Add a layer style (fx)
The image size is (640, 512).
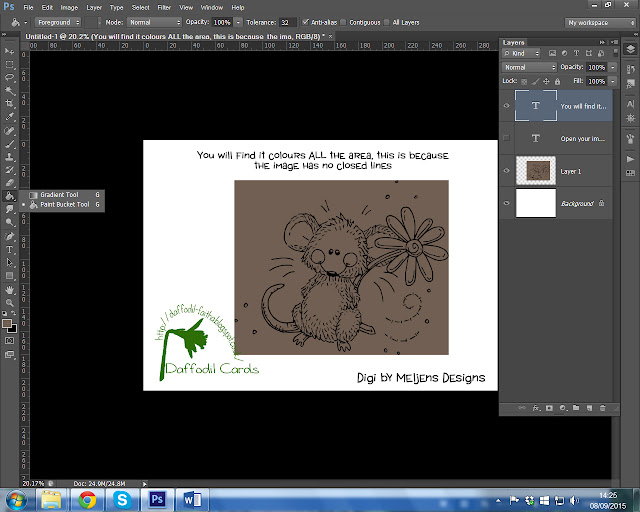point(536,408)
